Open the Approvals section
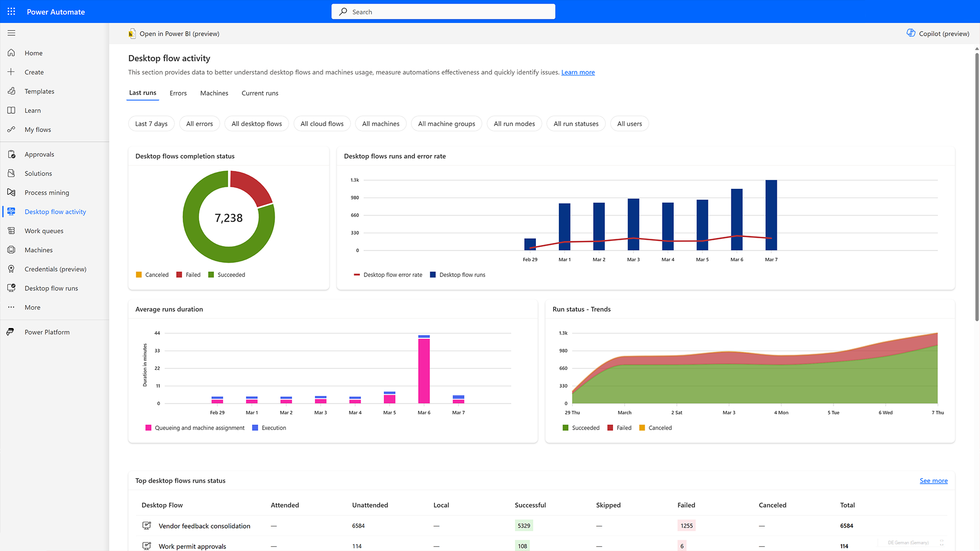The image size is (980, 551). (x=39, y=154)
